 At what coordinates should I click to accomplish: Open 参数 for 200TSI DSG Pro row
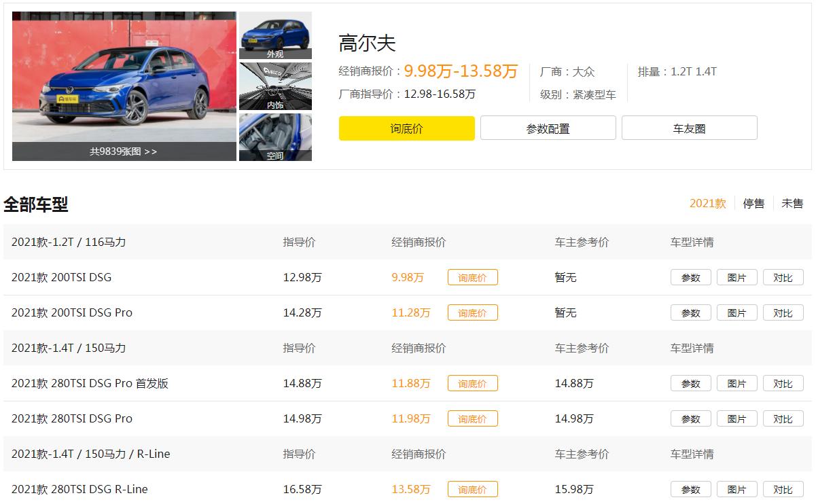coord(691,312)
